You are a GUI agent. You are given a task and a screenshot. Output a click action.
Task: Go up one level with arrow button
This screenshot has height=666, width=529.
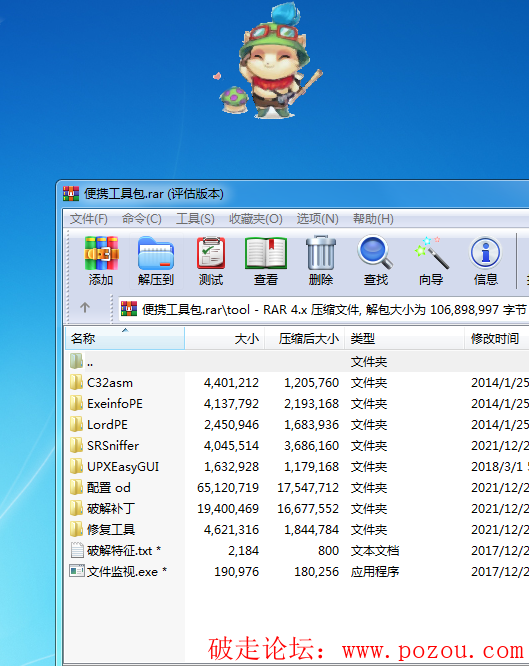pos(85,308)
